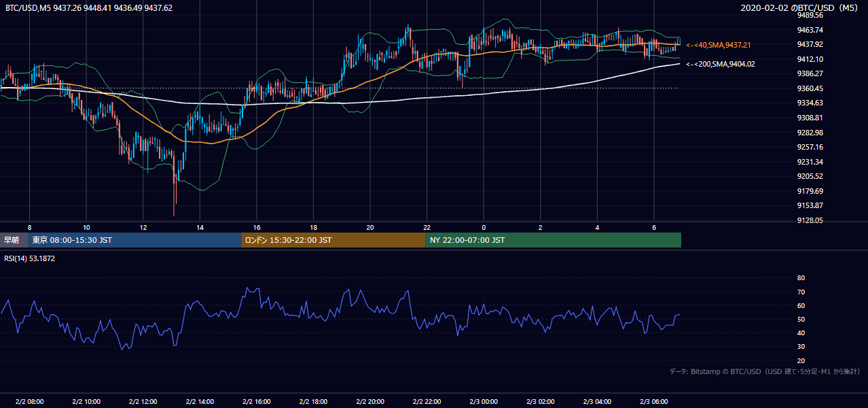This screenshot has width=868, height=408.
Task: Click the 東京 08:00-15:30 JST session bar
Action: click(x=134, y=240)
